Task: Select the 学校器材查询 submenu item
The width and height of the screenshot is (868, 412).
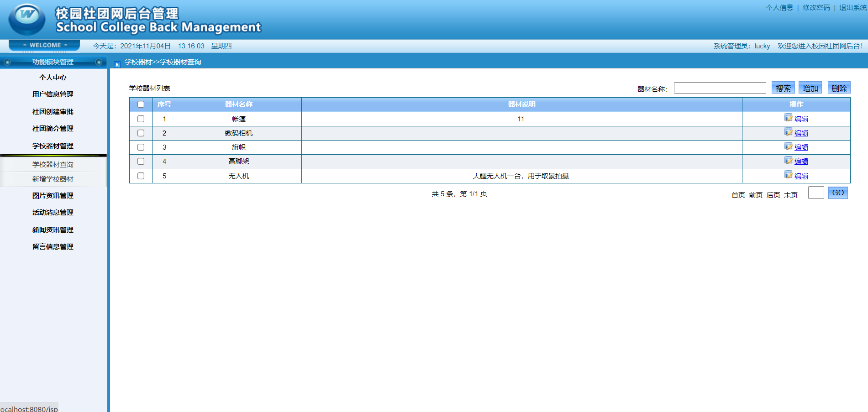Action: [x=53, y=165]
